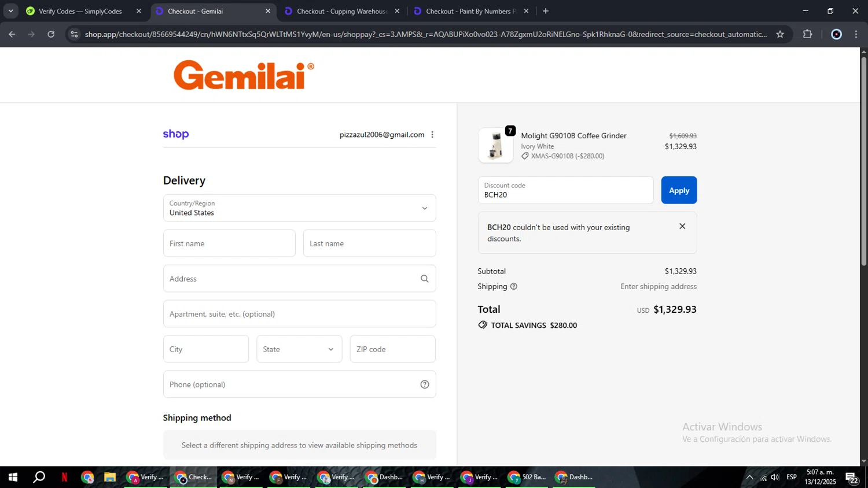
Task: Click the phone field help icon
Action: [424, 385]
